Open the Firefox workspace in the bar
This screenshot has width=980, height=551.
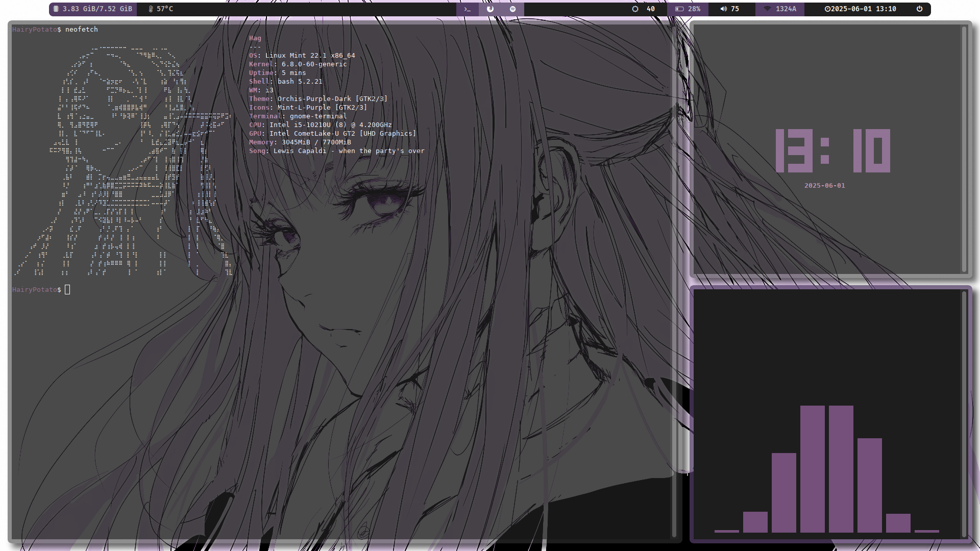coord(490,9)
